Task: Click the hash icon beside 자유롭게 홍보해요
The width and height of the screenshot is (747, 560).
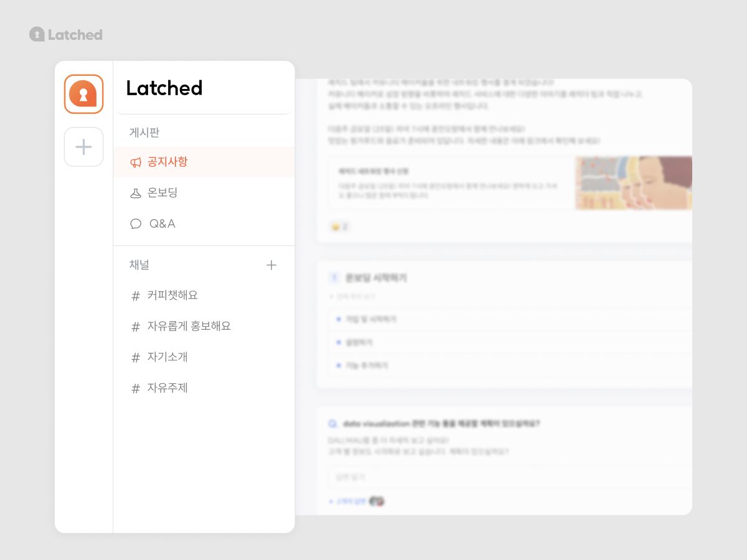Action: coord(136,327)
